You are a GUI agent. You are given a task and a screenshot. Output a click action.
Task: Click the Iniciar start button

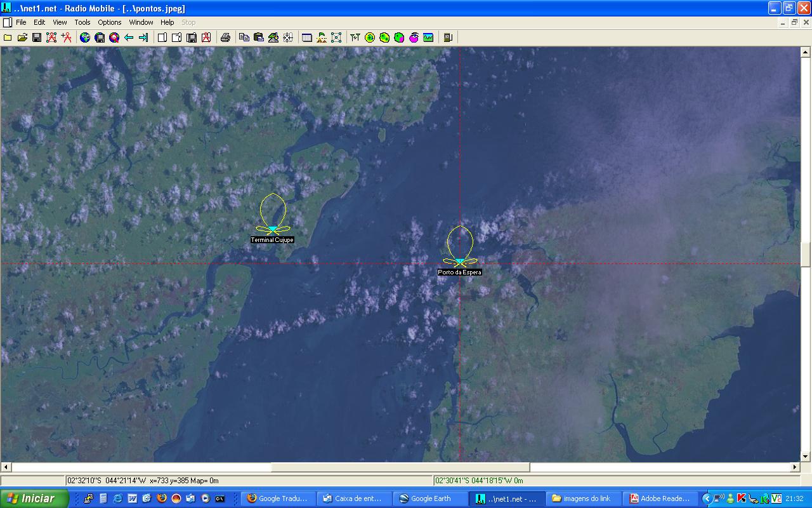click(x=34, y=498)
